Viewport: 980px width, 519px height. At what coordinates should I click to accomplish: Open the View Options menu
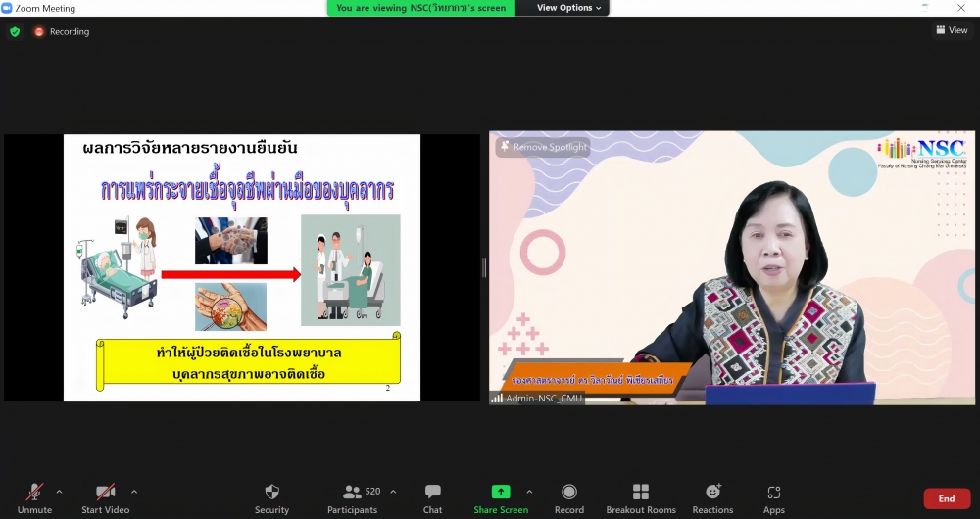(x=570, y=8)
